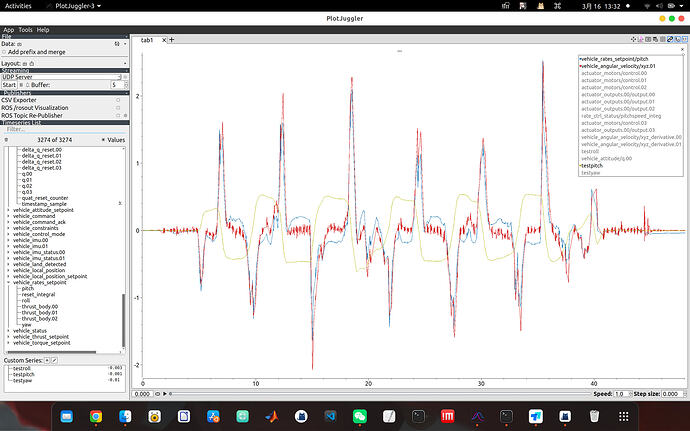Screen dimensions: 690x431
Task: Open the Finder-style file manager in dock
Action: (125, 416)
